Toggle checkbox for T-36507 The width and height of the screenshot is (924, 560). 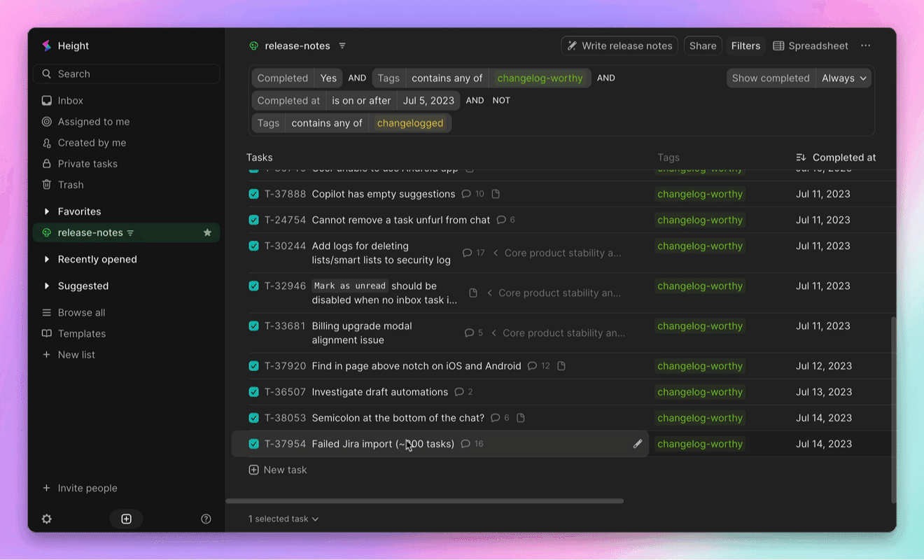point(253,392)
